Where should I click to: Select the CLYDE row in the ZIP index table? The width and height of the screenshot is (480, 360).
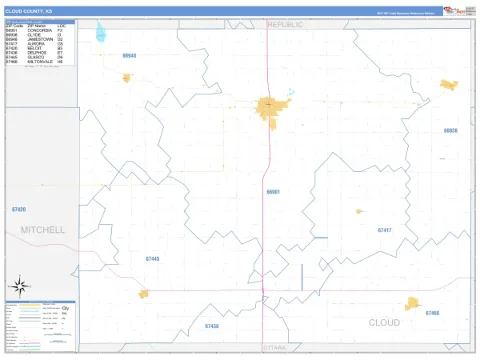coord(40,35)
